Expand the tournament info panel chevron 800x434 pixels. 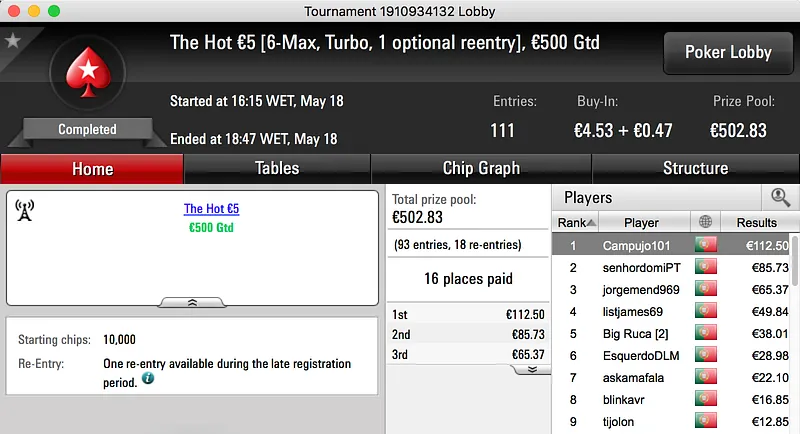pos(192,301)
